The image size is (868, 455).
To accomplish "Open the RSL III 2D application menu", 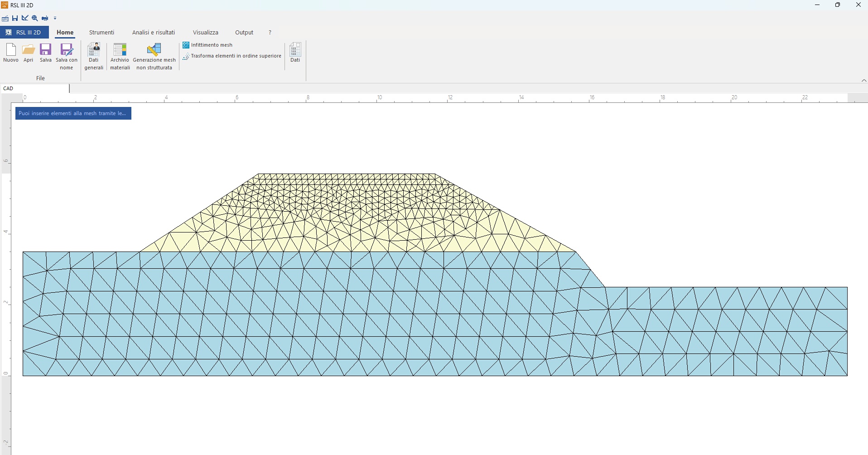I will [24, 32].
